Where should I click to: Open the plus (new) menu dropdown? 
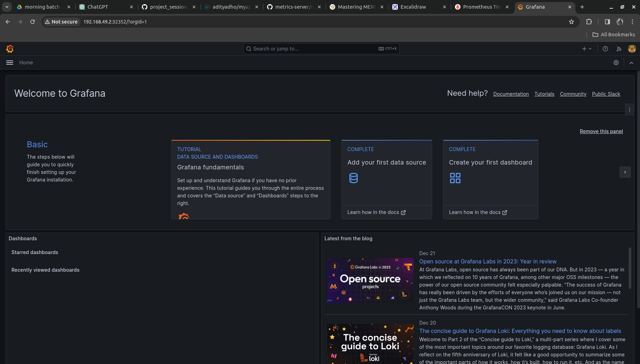pyautogui.click(x=587, y=49)
